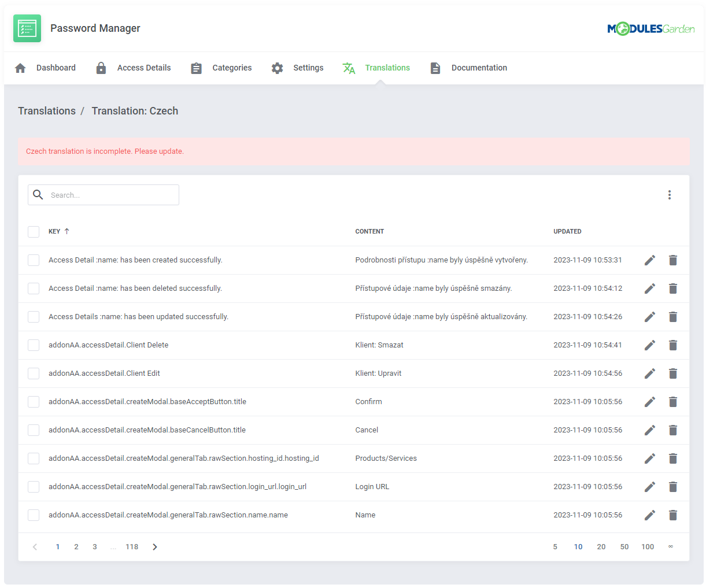This screenshot has width=706, height=588.
Task: Delete the baseCancelButton.title translation
Action: [x=673, y=430]
